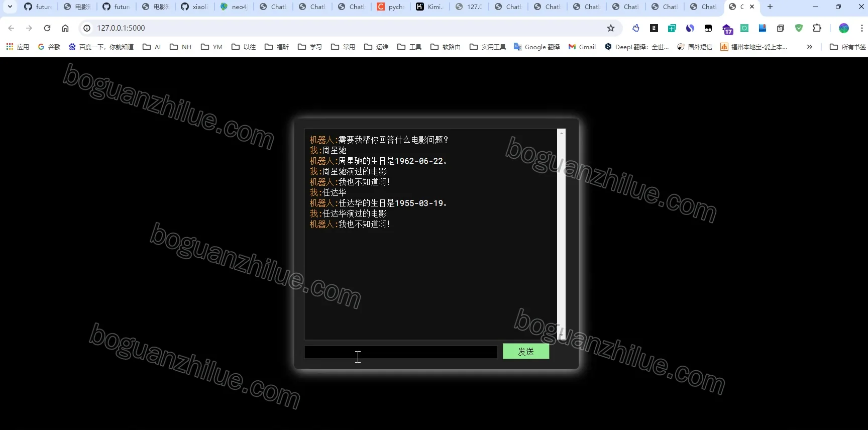This screenshot has width=868, height=430.
Task: Open the 应用 apps shortcut
Action: coord(18,47)
